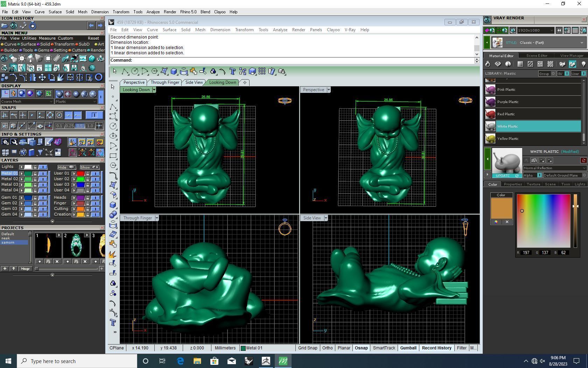Click the Reset button in Main Menu
Viewport: 588px width, 368px height.
93,38
